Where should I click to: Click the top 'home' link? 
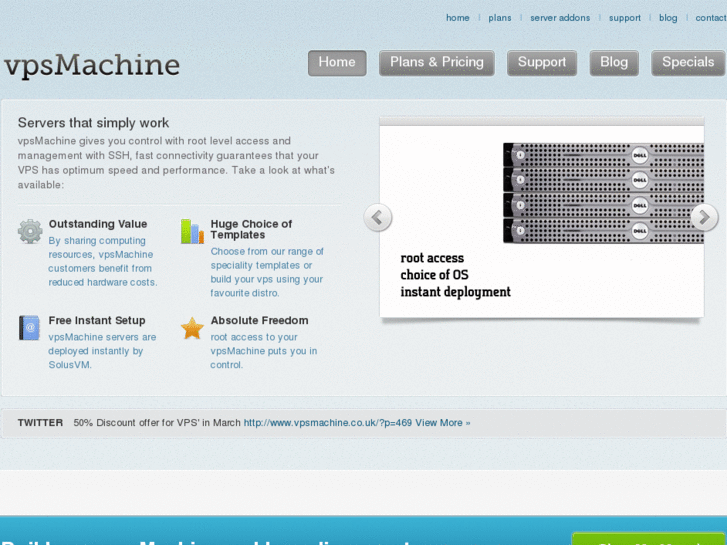pos(458,18)
